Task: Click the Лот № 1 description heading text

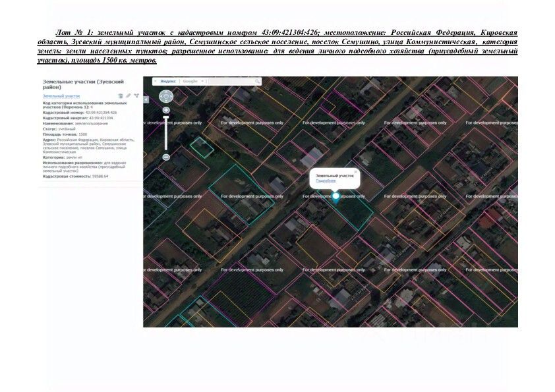Action: point(277,46)
